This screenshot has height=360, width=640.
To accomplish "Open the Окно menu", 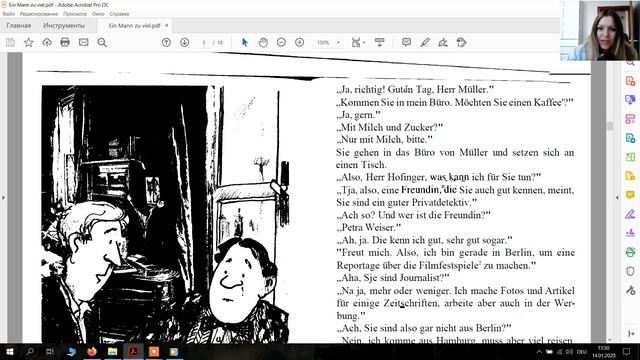I will tap(98, 14).
